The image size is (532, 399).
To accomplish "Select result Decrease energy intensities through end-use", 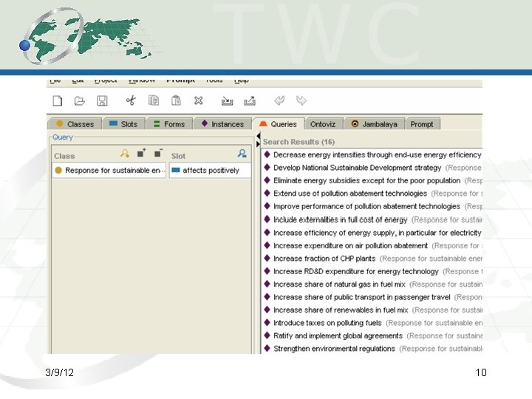I will click(x=373, y=154).
